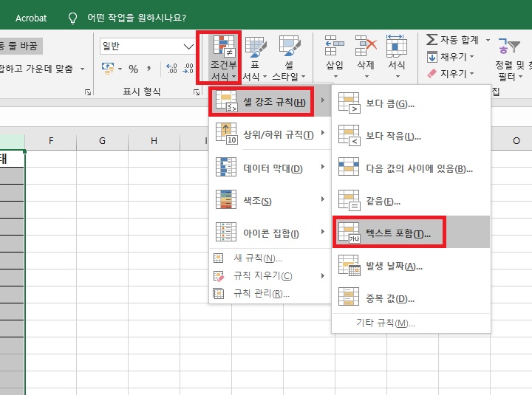Open 규칙 관리(R) manage rules

(270, 293)
